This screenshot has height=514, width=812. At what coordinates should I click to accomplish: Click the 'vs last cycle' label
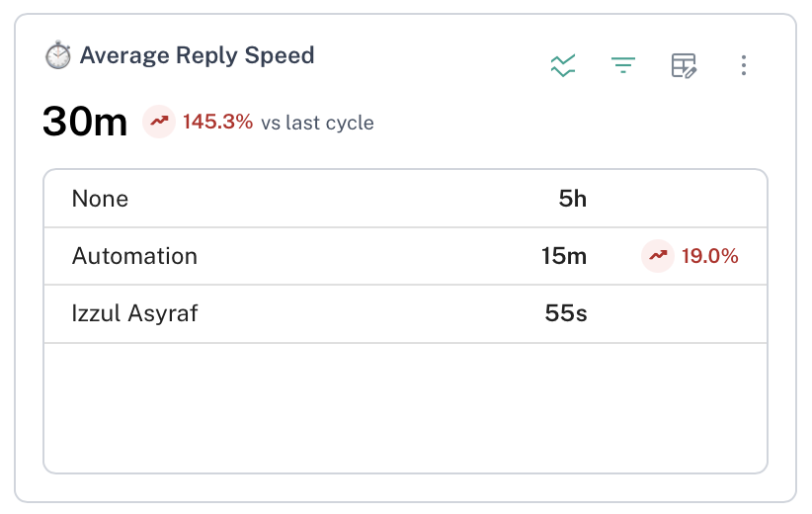(317, 124)
